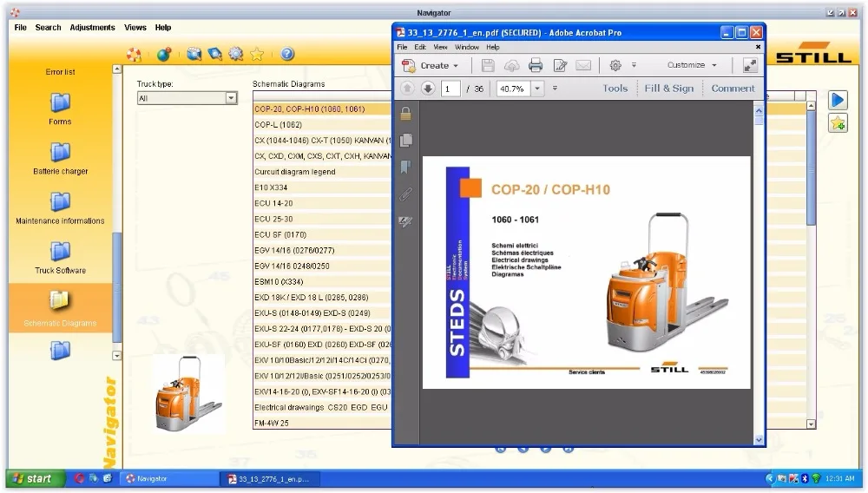Open the Customize dropdown in Acrobat
The height and width of the screenshot is (493, 868).
[692, 65]
